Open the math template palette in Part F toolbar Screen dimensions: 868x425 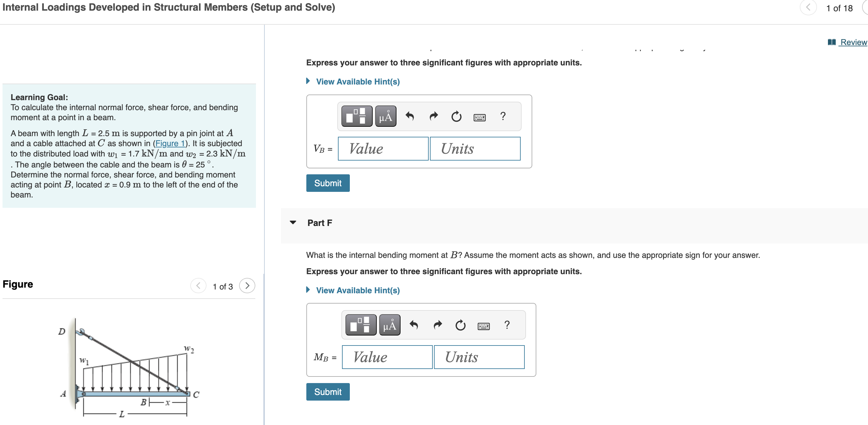tap(360, 325)
